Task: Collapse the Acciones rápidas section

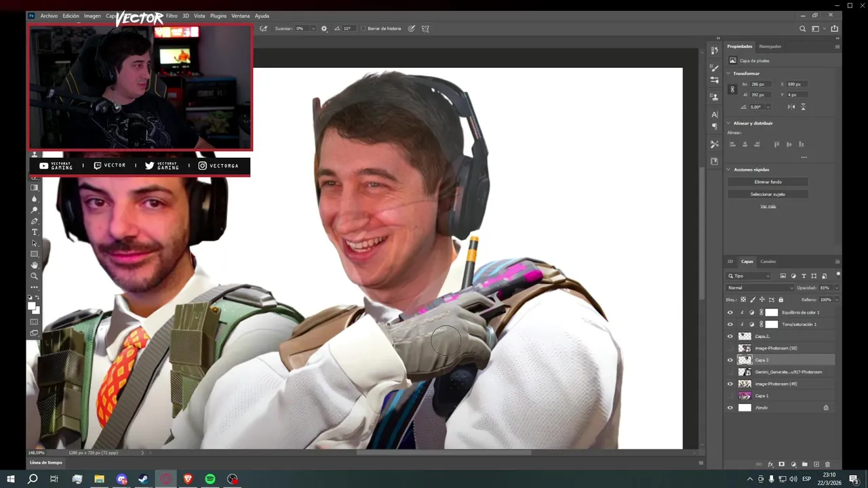Action: coord(729,169)
